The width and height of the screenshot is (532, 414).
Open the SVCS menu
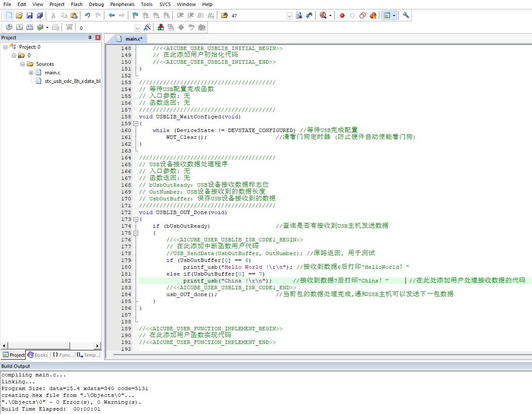[x=165, y=4]
